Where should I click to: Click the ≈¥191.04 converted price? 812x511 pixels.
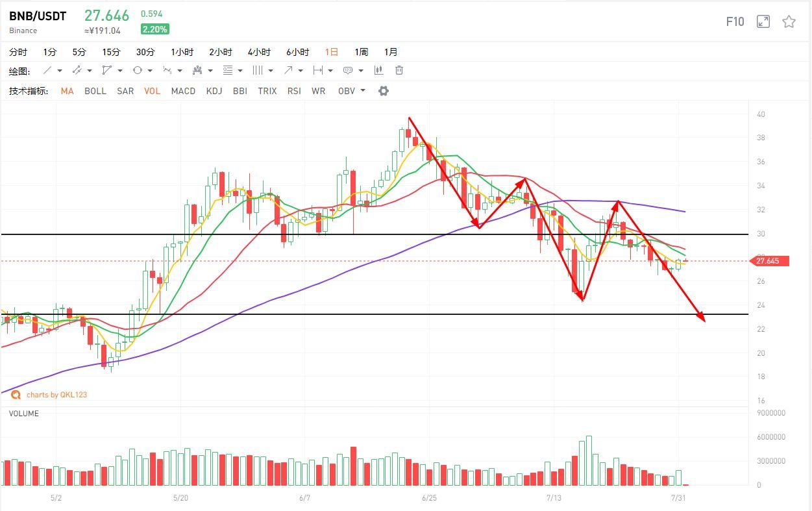pos(103,31)
